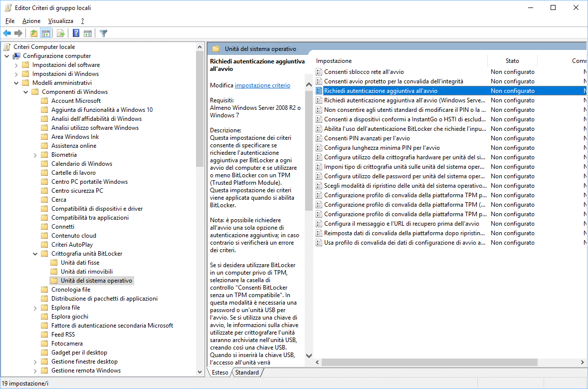
Task: Click the Criteri Computer locale root icon
Action: coord(7,47)
